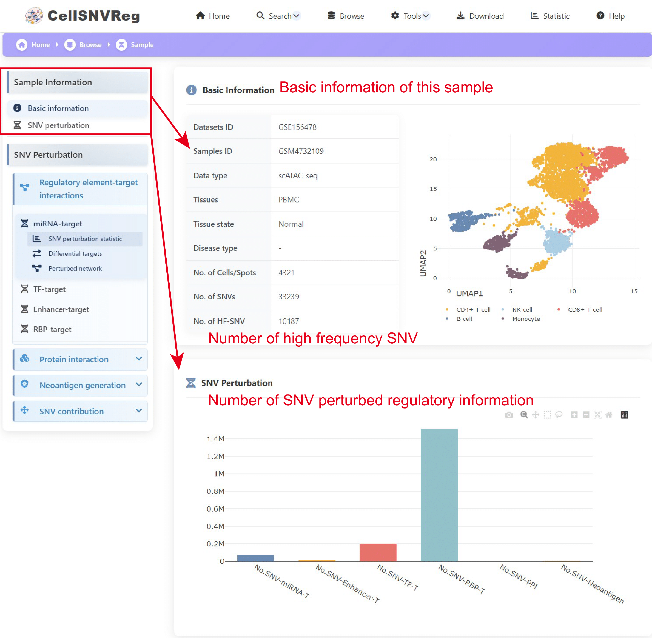This screenshot has width=653, height=644.
Task: Click the autoscale icon in chart toolbar
Action: click(x=597, y=415)
